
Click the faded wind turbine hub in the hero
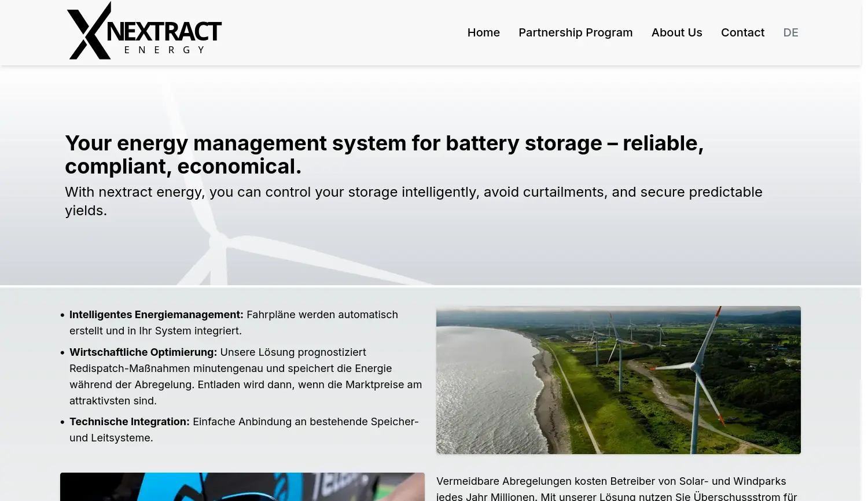coord(219,238)
